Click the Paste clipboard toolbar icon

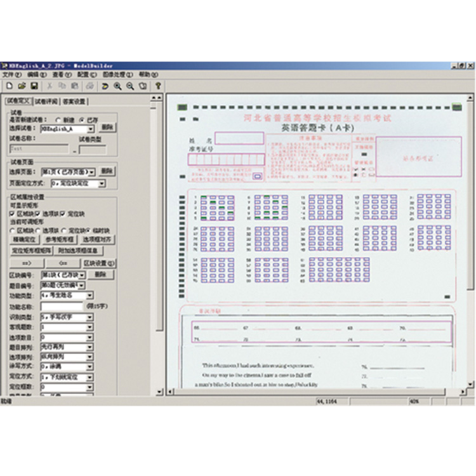point(75,86)
